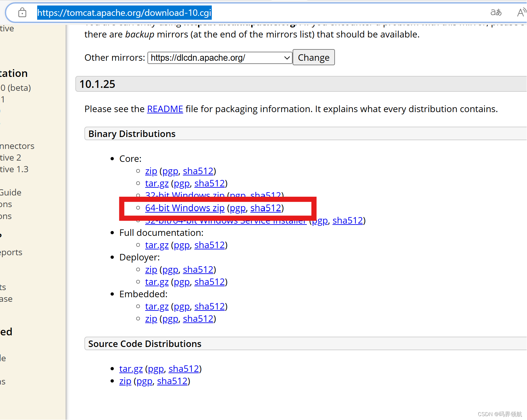The width and height of the screenshot is (527, 420).
Task: Open Source Code zip pgp signature
Action: click(x=145, y=381)
